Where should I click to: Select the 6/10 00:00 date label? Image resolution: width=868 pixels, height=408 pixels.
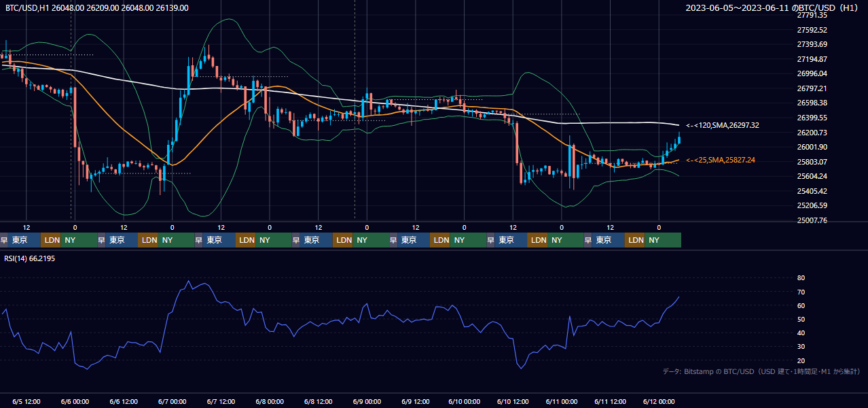(465, 402)
